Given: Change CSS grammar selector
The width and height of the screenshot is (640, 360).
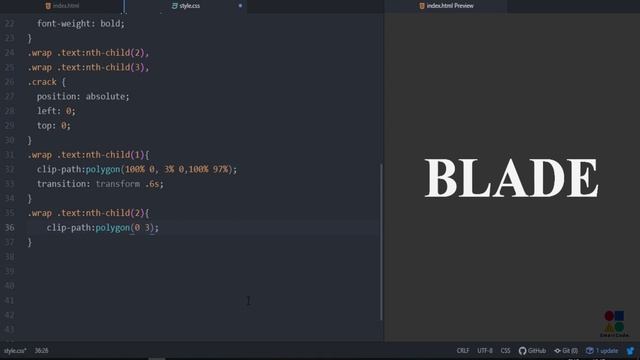Looking at the screenshot, I should (505, 351).
